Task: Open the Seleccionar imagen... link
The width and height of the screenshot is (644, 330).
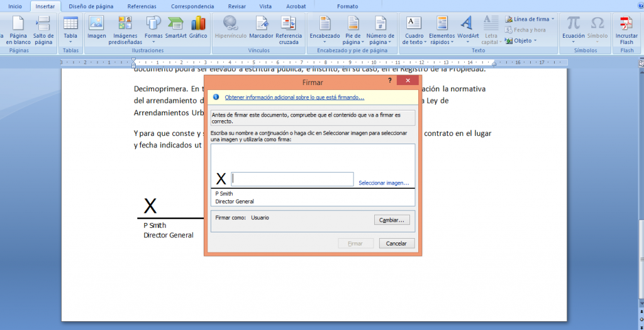Action: (x=384, y=183)
